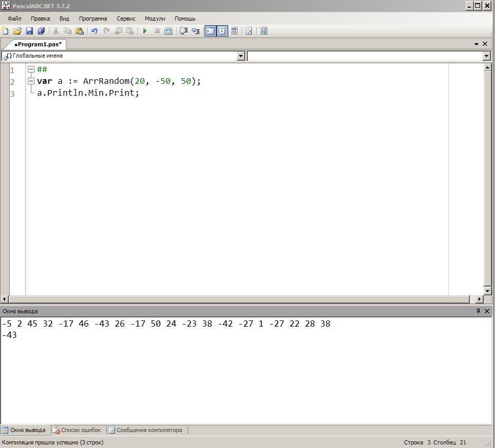Run the program with the green arrow
This screenshot has height=448, width=496.
145,31
